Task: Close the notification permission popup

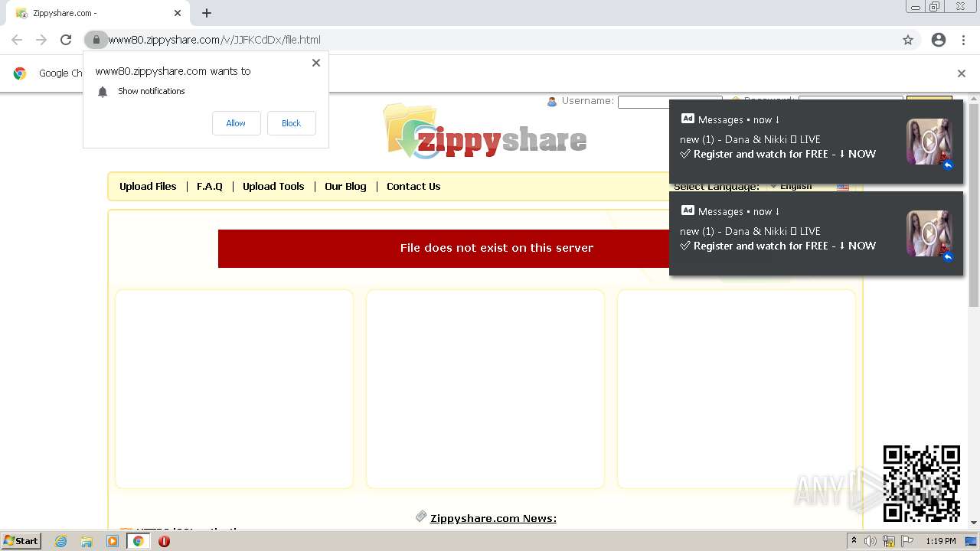Action: tap(316, 63)
